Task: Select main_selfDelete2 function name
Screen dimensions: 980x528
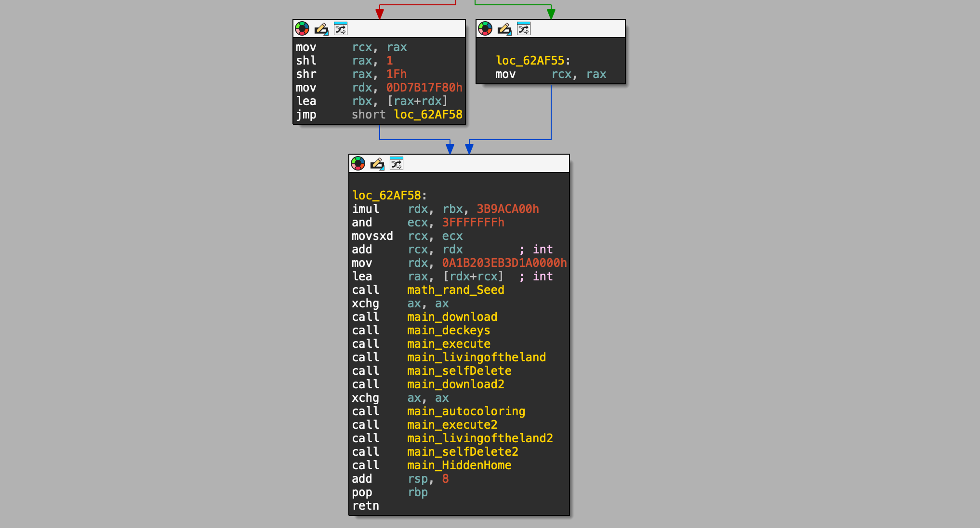Action: (x=463, y=452)
